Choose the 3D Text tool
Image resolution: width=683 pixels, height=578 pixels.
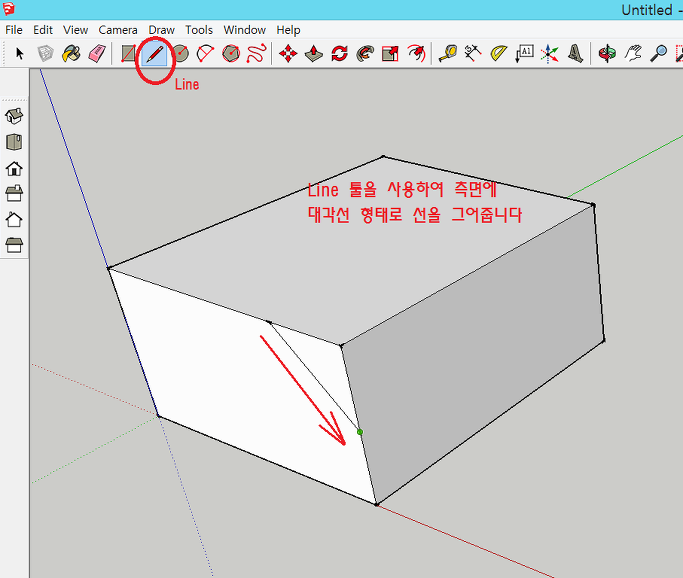tap(575, 54)
